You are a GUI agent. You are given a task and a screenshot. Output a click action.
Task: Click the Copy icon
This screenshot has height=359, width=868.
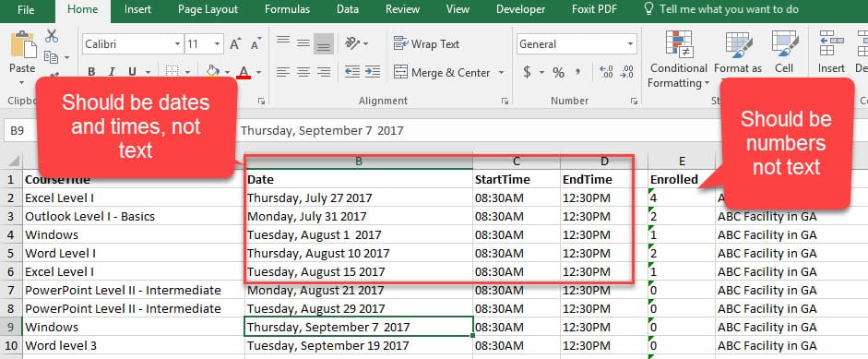tap(52, 57)
